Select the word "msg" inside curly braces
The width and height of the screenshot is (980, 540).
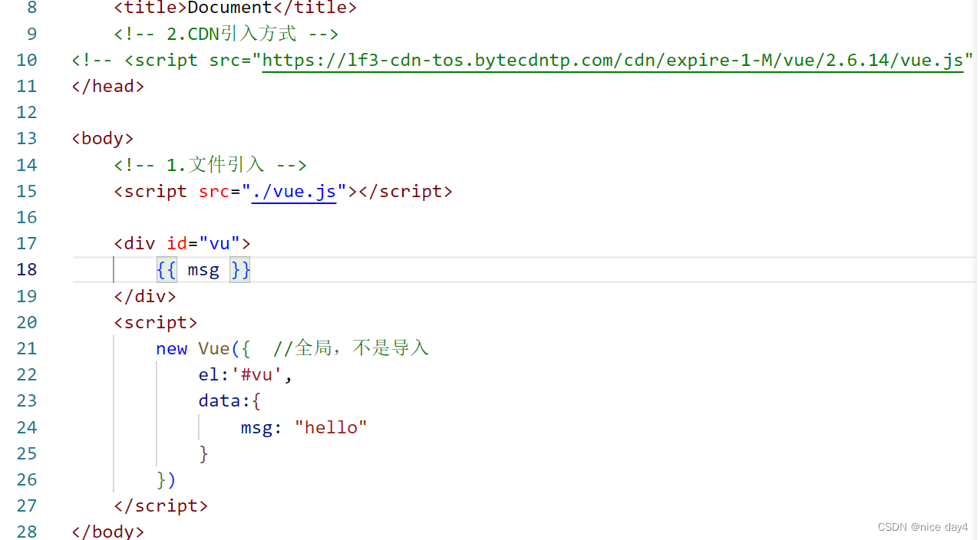[x=203, y=269]
